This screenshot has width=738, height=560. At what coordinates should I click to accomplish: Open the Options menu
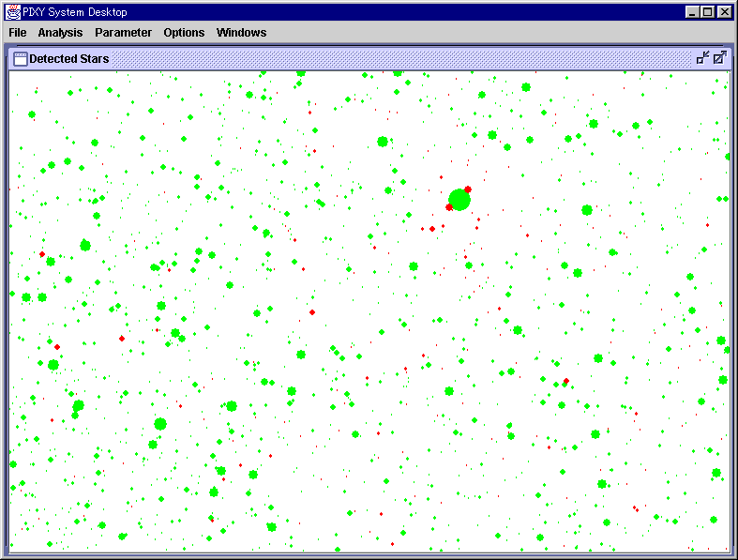(184, 33)
